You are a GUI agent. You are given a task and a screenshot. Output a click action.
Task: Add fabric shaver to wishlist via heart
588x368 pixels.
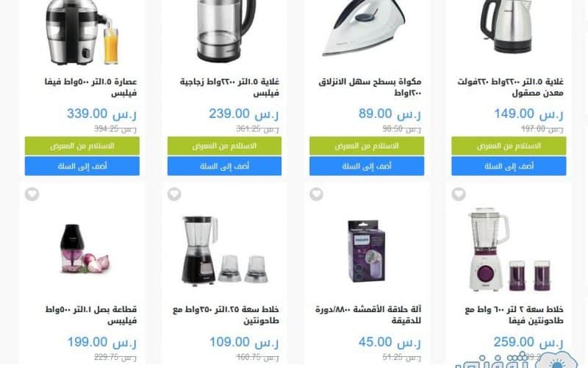point(316,194)
